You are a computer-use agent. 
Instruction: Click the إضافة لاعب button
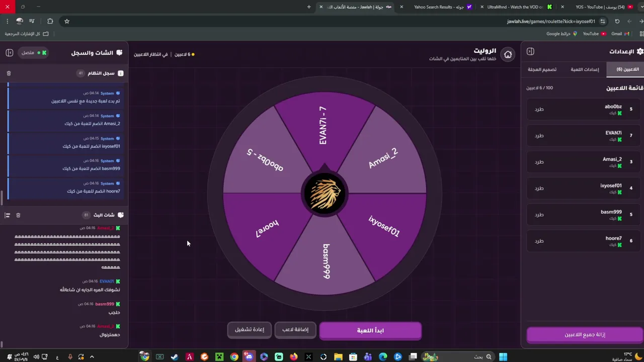coord(295,330)
